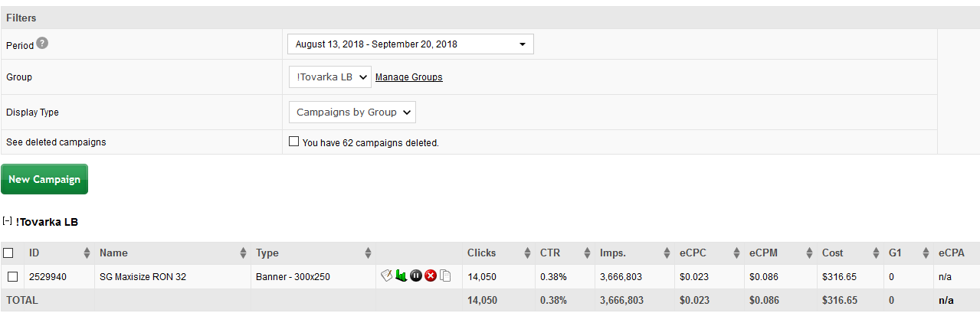Tick the See deleted campaigns checkbox

(293, 142)
